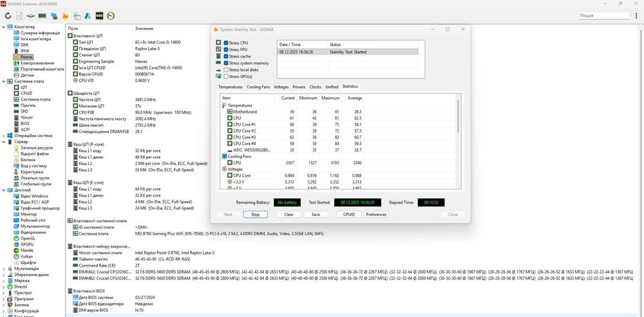Screen dimensions: 644x317
Task: Collapse the Комп'ютер tree node
Action: coord(4,27)
